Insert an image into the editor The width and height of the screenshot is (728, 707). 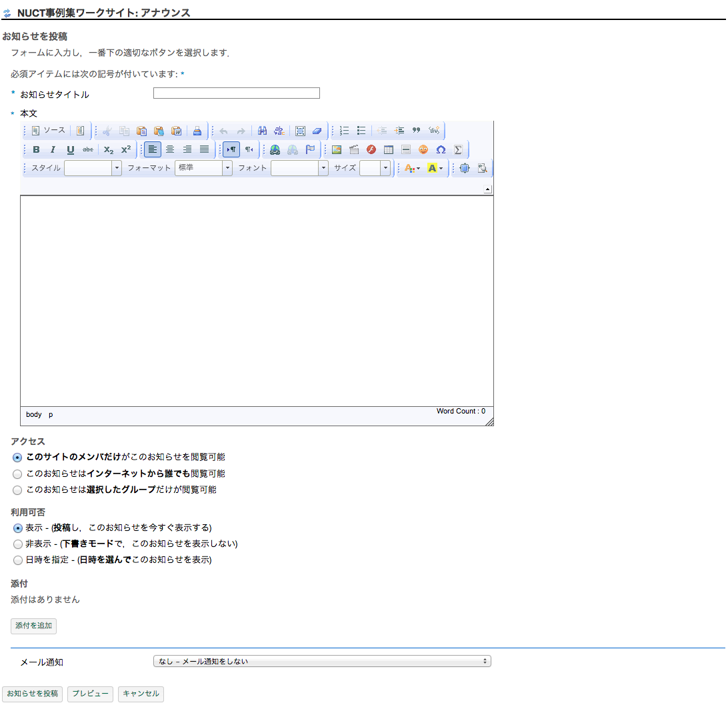(337, 149)
